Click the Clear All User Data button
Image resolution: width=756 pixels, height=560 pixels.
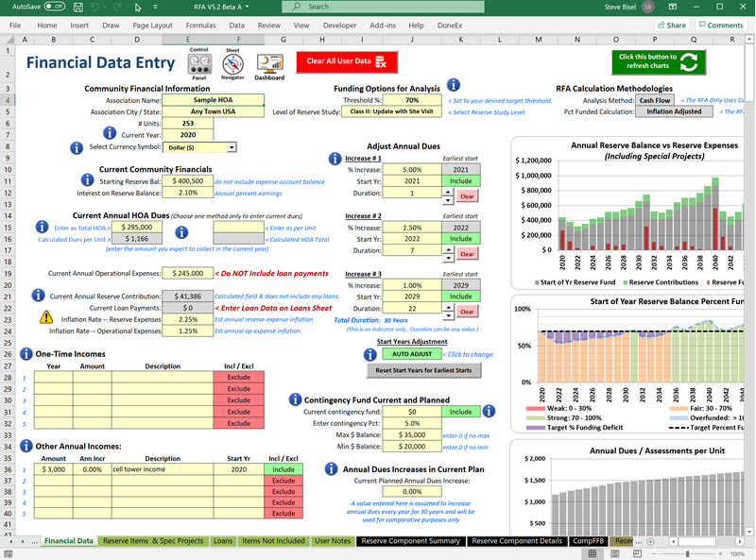(345, 62)
